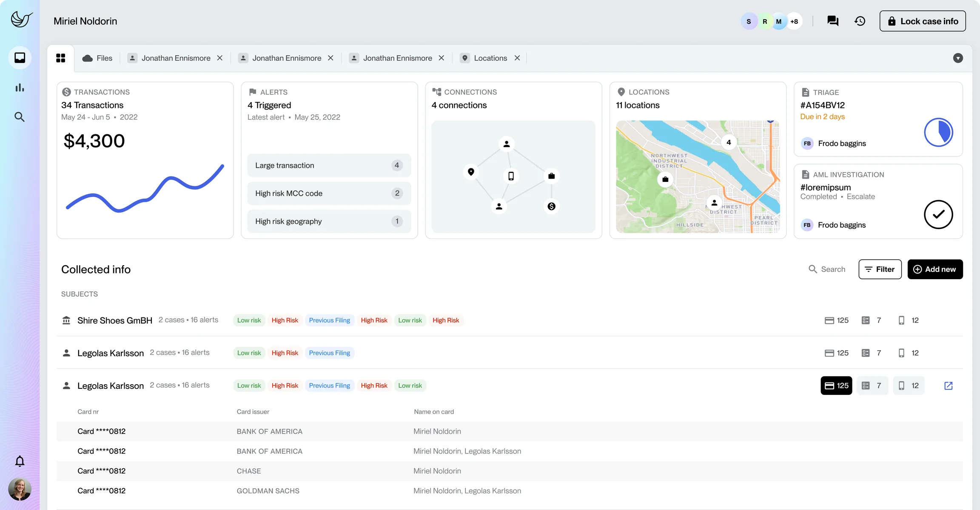Select the GOLDMAN SACHS card row
980x510 pixels.
click(x=510, y=491)
